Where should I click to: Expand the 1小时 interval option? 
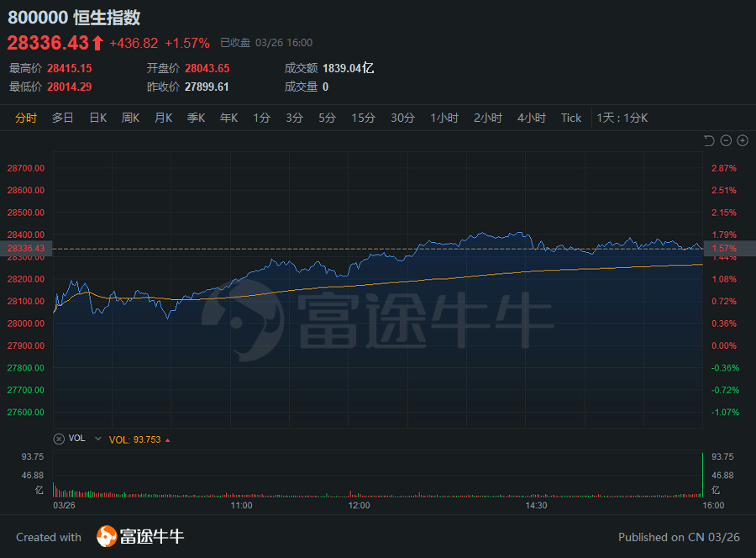tap(444, 118)
